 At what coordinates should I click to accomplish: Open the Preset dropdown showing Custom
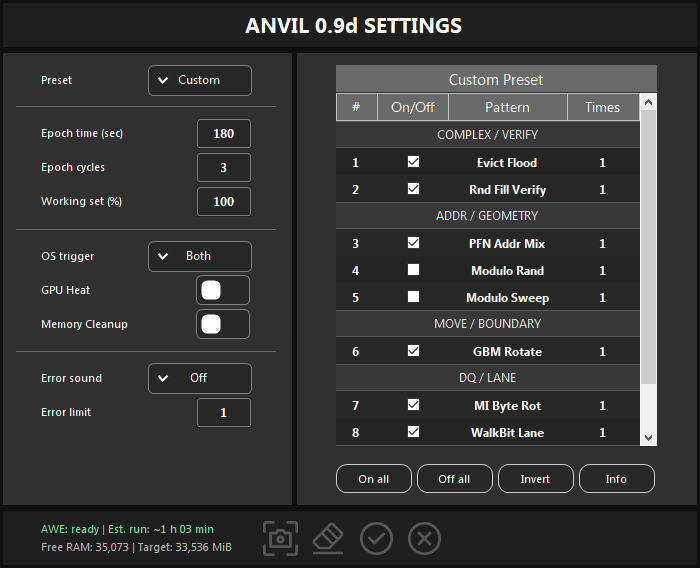tap(200, 80)
